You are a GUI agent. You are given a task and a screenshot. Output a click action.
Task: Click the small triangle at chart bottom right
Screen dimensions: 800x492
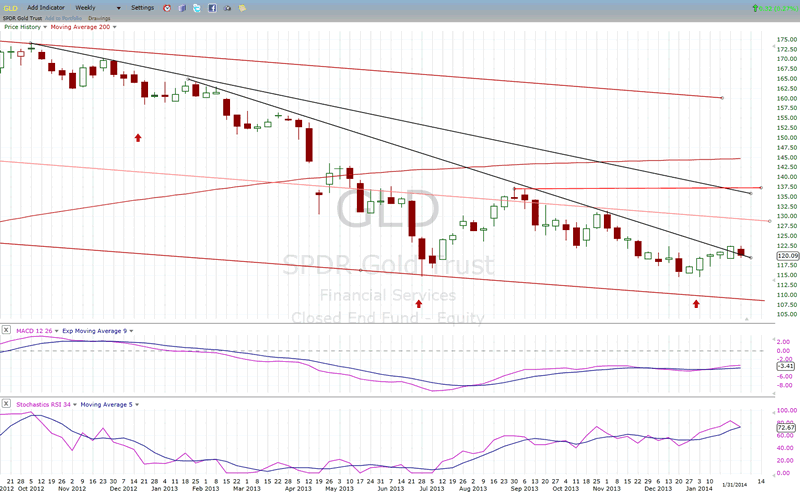coord(746,319)
